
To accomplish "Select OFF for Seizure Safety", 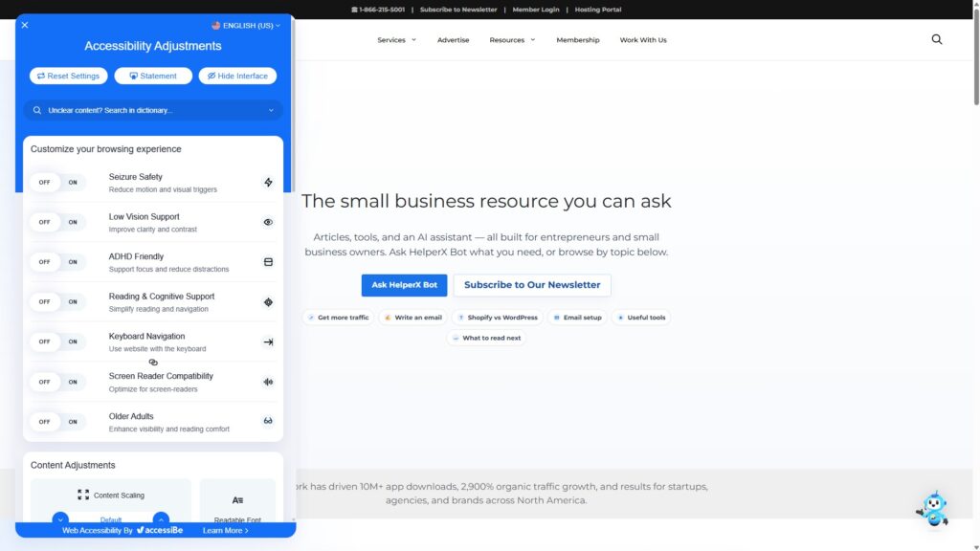I will pos(44,183).
